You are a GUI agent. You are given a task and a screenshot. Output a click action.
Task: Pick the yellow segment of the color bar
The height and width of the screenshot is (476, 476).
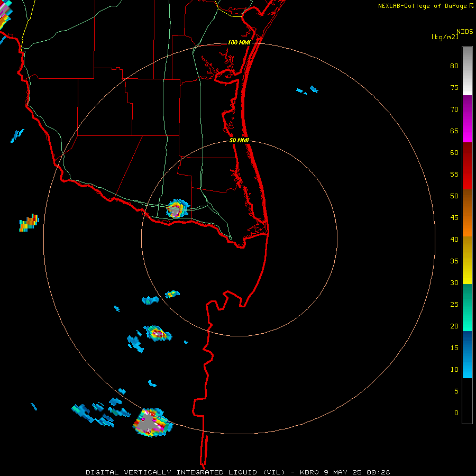coord(467,260)
